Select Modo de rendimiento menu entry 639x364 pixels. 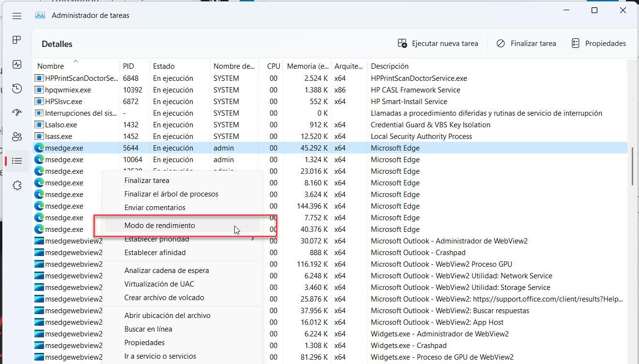tap(182, 226)
